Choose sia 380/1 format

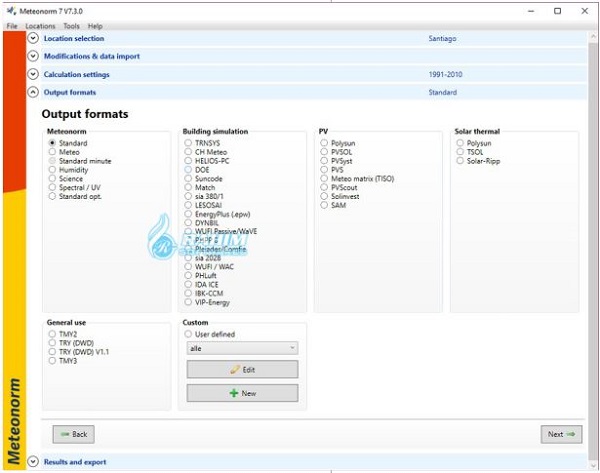(188, 196)
